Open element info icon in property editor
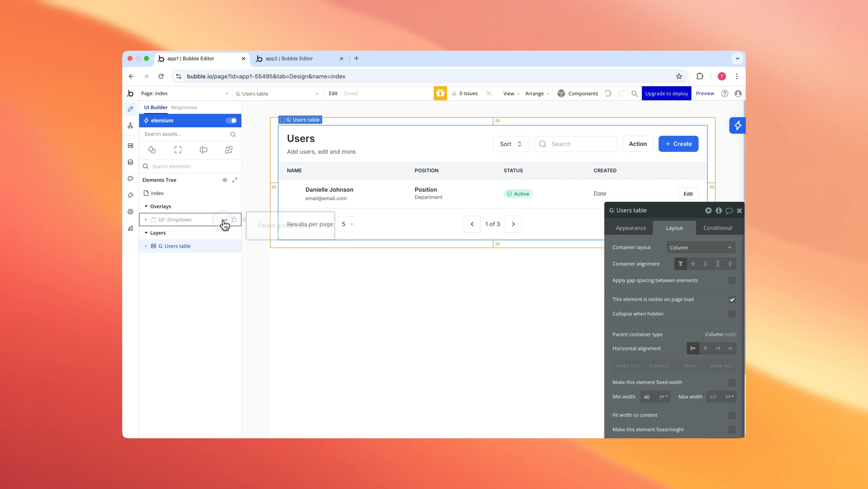This screenshot has width=868, height=489. pos(719,210)
